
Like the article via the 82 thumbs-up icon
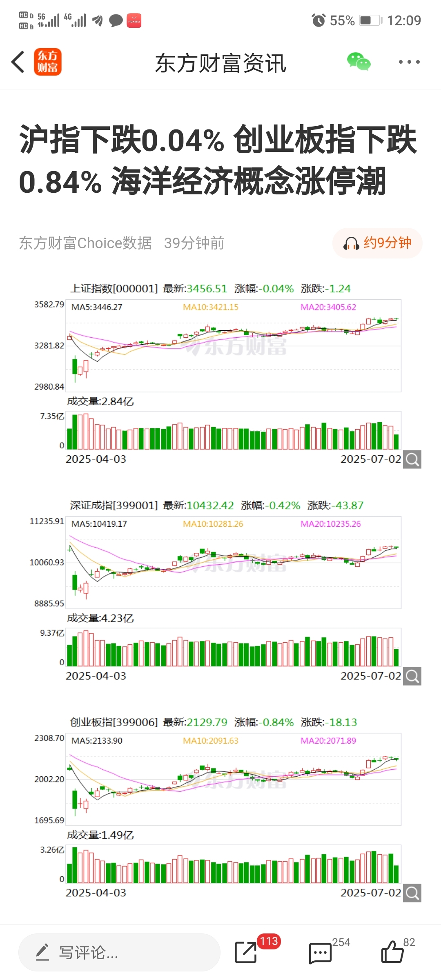[x=392, y=952]
